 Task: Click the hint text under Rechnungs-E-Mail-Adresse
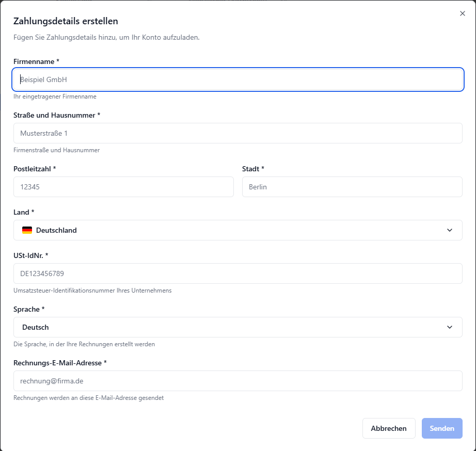coord(88,398)
